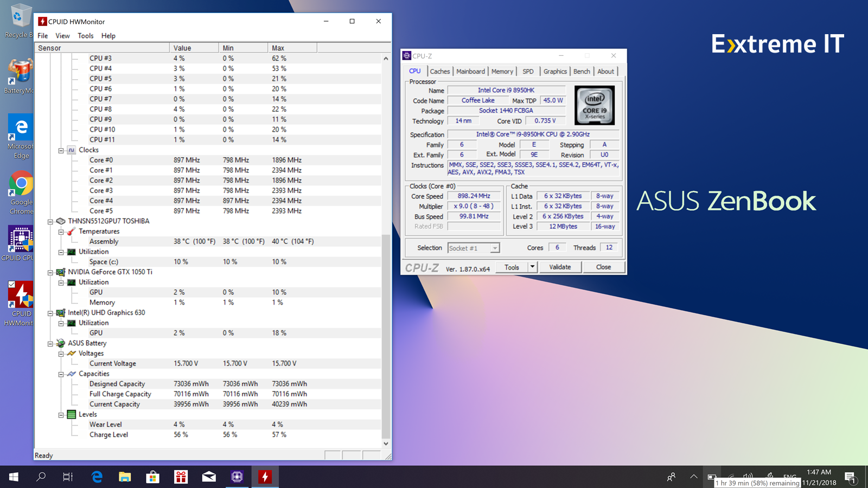
Task: Click the Sensor column header
Action: tap(102, 48)
